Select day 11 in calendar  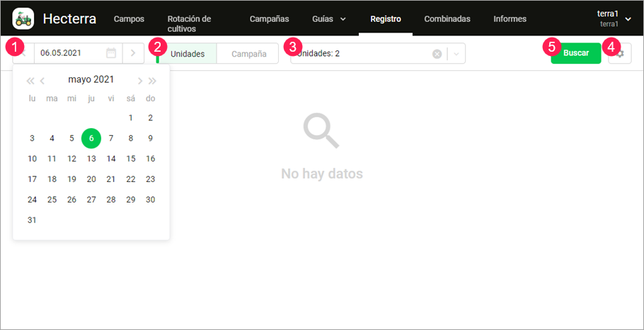coord(52,159)
